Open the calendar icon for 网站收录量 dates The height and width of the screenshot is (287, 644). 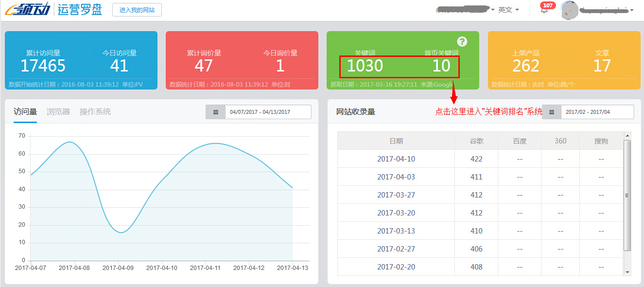[x=552, y=111]
